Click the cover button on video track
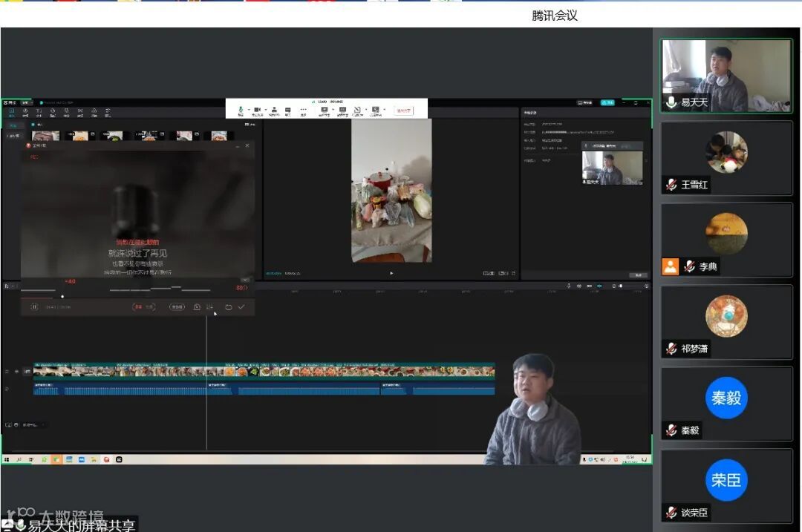802x532 pixels. pos(27,372)
